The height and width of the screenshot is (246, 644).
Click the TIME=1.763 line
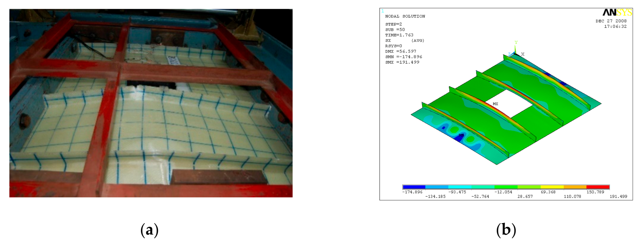tap(399, 35)
